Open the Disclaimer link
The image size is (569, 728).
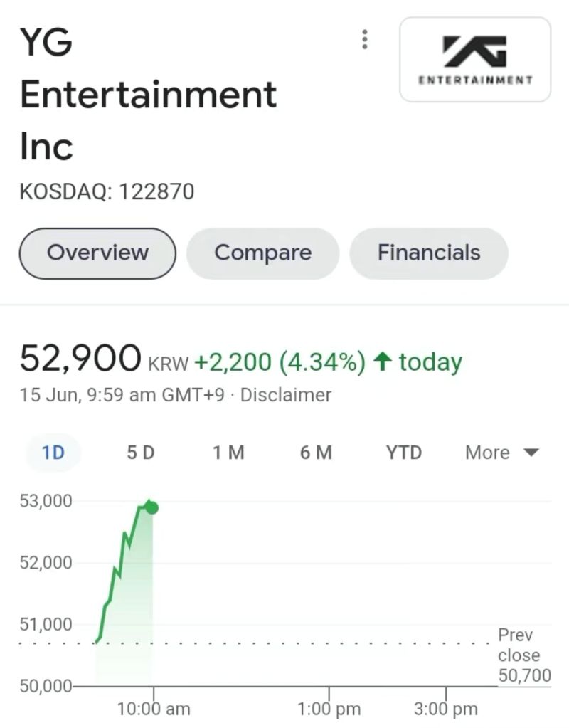pyautogui.click(x=286, y=395)
